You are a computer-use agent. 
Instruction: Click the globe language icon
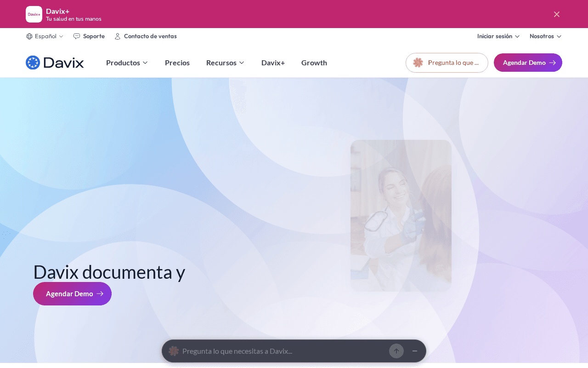29,36
